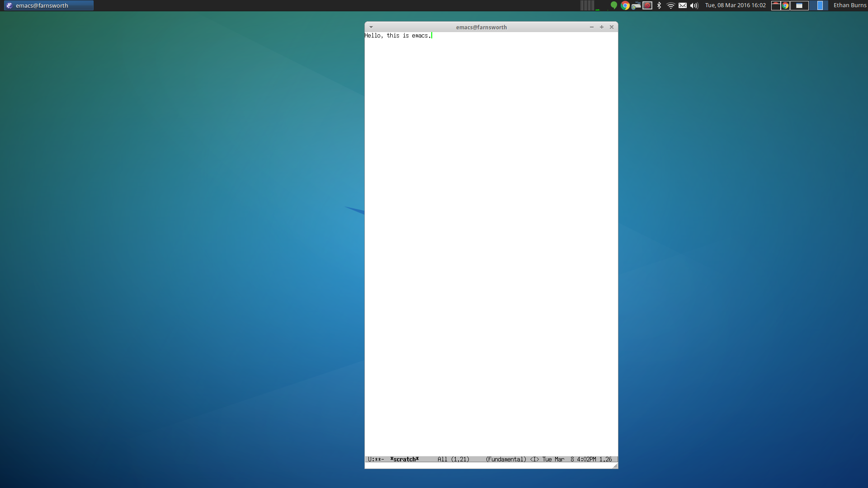The width and height of the screenshot is (868, 488).
Task: Click the <I> indicator in mode line
Action: pos(534,459)
